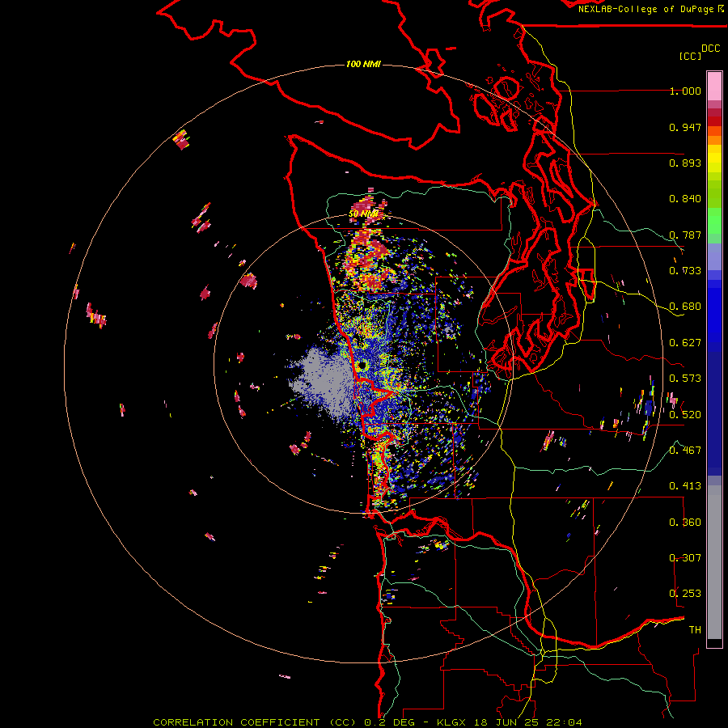This screenshot has height=728, width=728.
Task: Click the 0.947 legend value
Action: click(685, 127)
